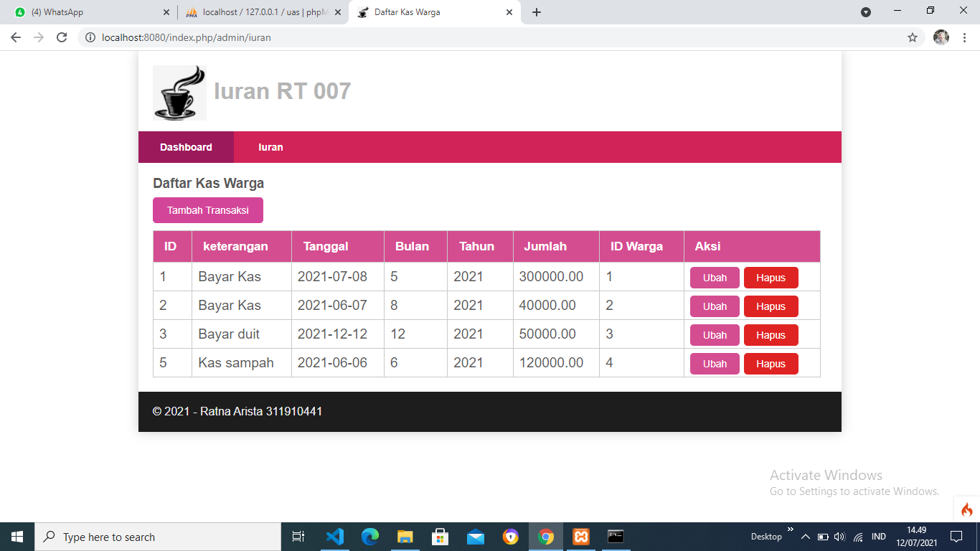Click the network icon in the system tray
Viewport: 980px width, 551px height.
click(x=857, y=536)
